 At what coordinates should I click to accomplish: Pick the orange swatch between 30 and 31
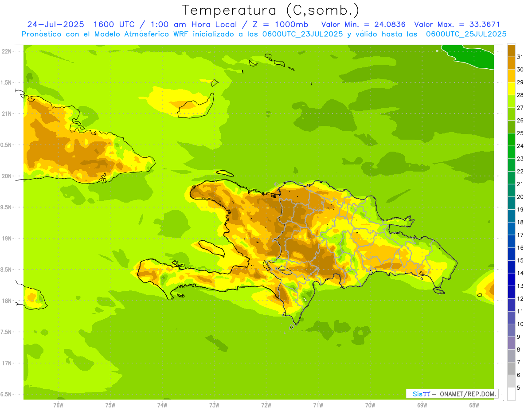511,63
